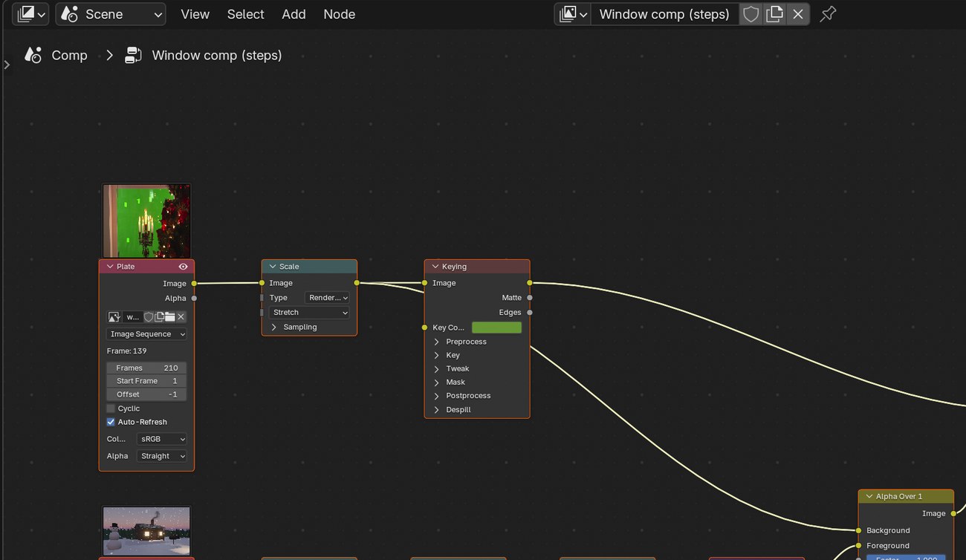The height and width of the screenshot is (560, 966).
Task: Disable the Auto-Refresh checkbox
Action: pyautogui.click(x=111, y=422)
